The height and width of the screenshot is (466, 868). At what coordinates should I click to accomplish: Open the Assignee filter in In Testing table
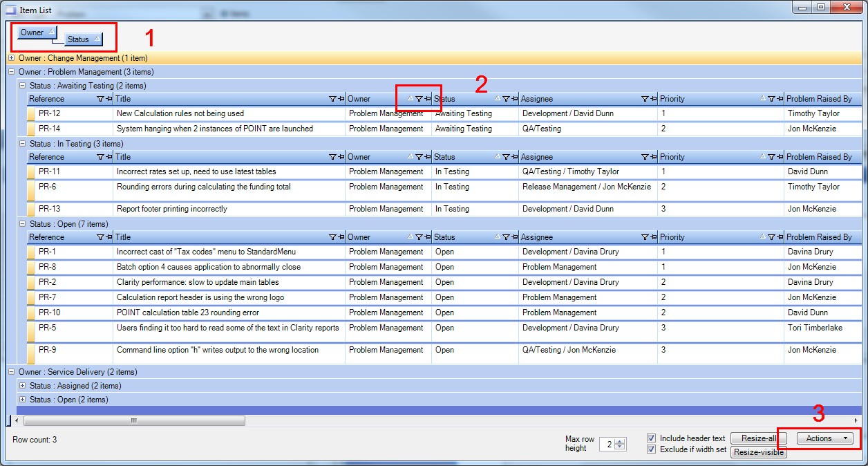(x=645, y=158)
